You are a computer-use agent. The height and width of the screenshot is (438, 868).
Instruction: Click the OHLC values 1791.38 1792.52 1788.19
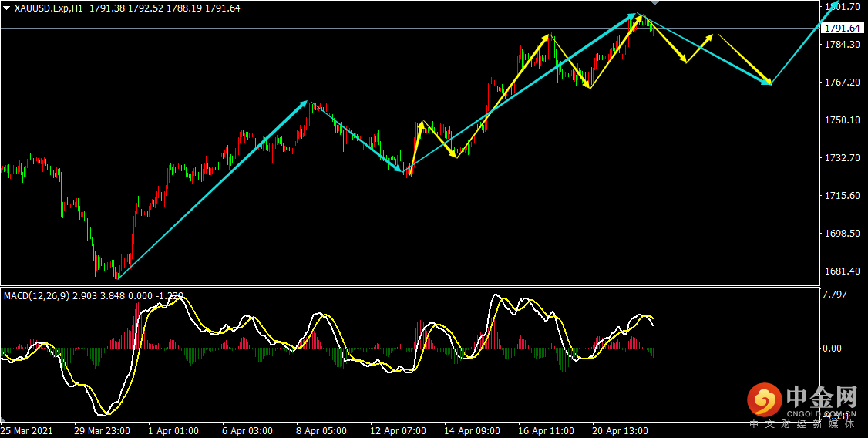146,8
